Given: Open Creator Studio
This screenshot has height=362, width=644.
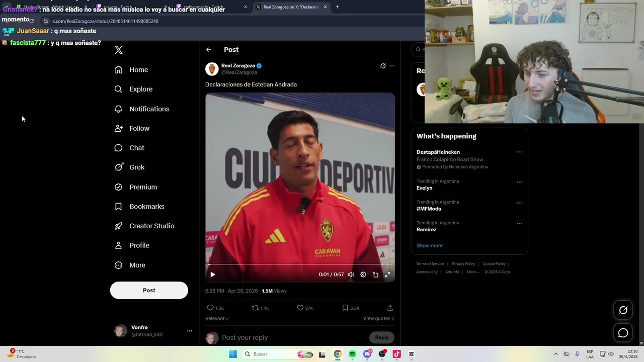Looking at the screenshot, I should [x=144, y=226].
